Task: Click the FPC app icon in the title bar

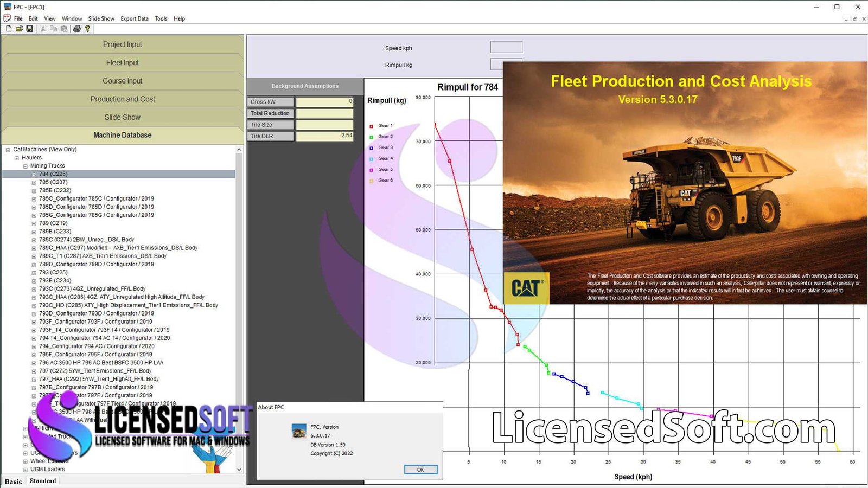Action: [x=8, y=7]
